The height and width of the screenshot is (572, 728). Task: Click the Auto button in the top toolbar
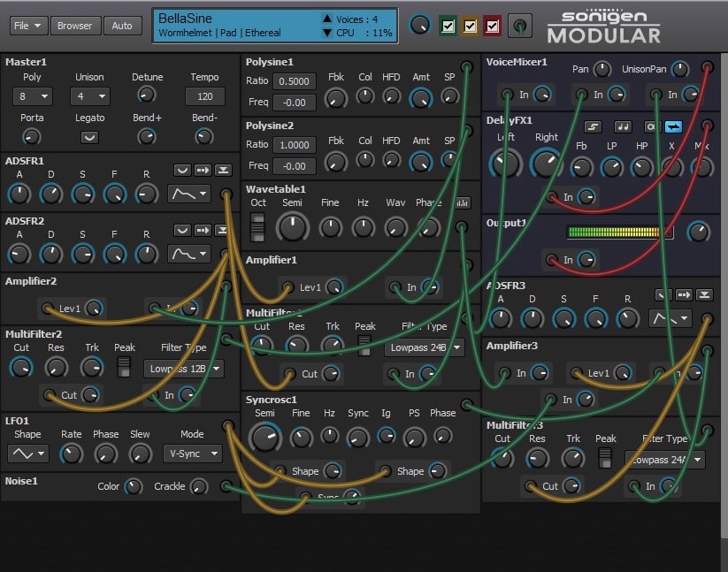[123, 26]
